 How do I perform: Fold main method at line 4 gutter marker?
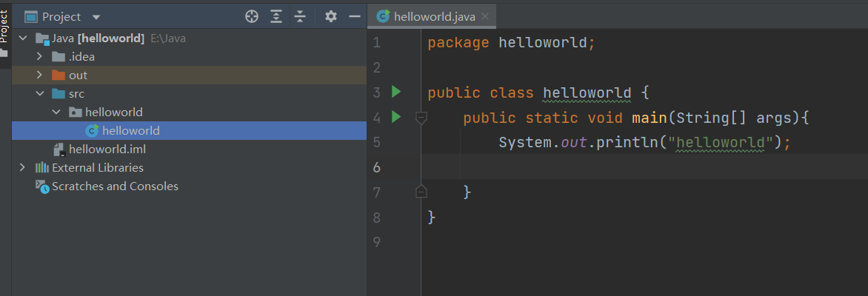pos(421,118)
